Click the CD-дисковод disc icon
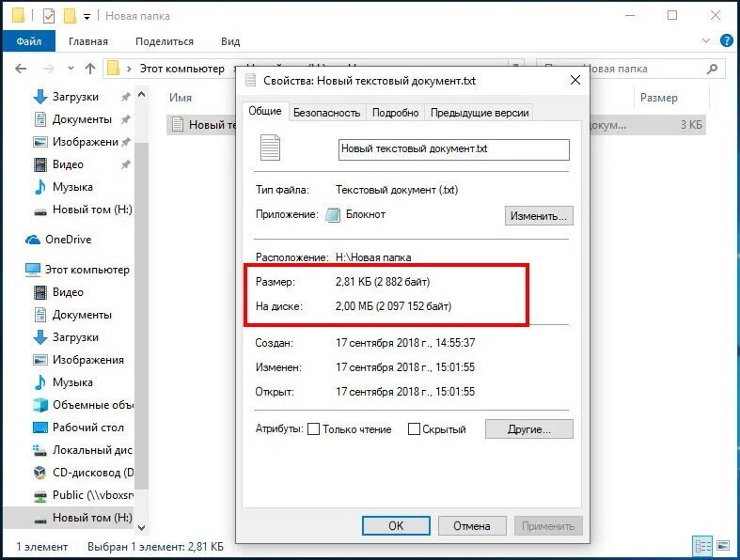Image resolution: width=740 pixels, height=560 pixels. click(40, 473)
